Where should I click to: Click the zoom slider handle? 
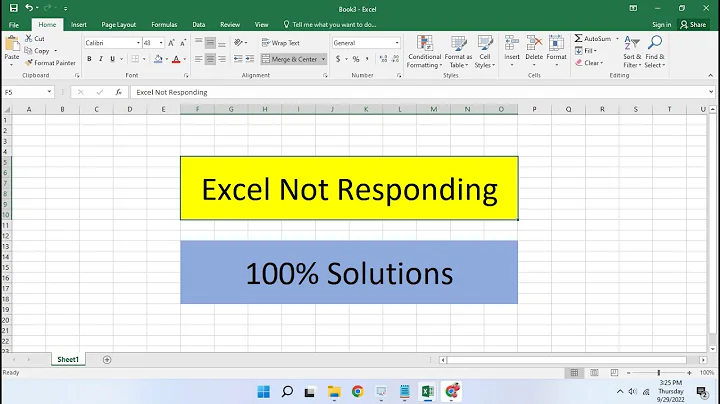(658, 373)
